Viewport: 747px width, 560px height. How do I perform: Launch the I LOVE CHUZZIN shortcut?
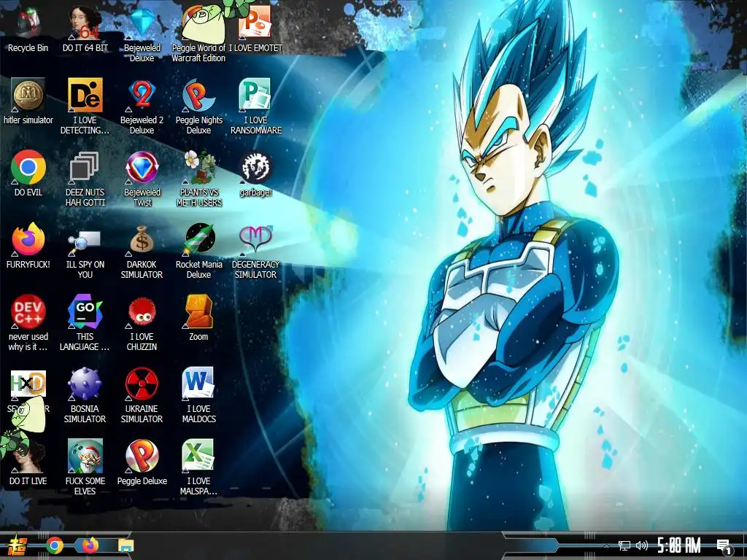coord(142,312)
